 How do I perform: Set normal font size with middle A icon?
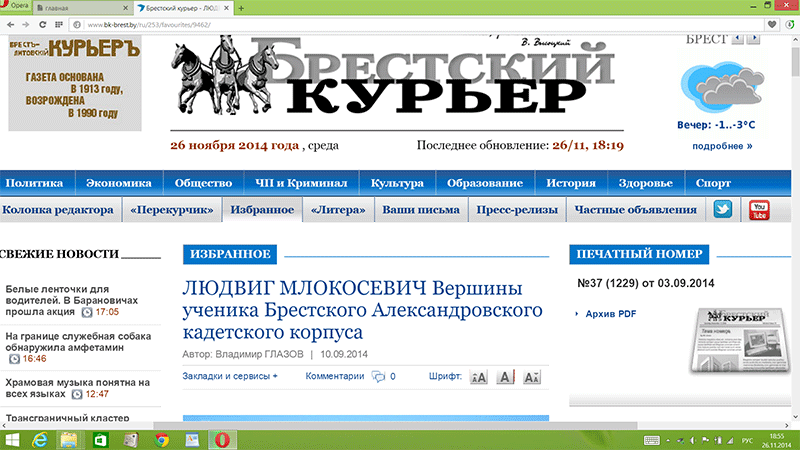click(x=505, y=377)
